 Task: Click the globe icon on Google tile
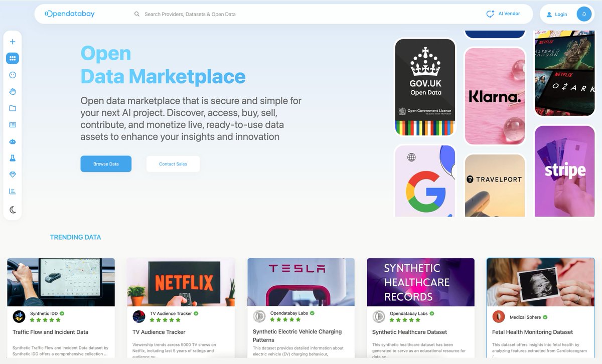tap(411, 157)
